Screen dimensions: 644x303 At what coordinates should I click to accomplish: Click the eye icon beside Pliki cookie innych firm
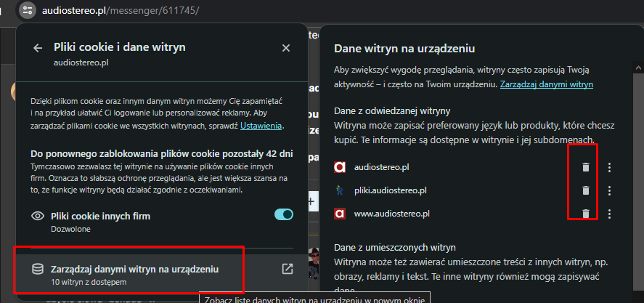38,216
